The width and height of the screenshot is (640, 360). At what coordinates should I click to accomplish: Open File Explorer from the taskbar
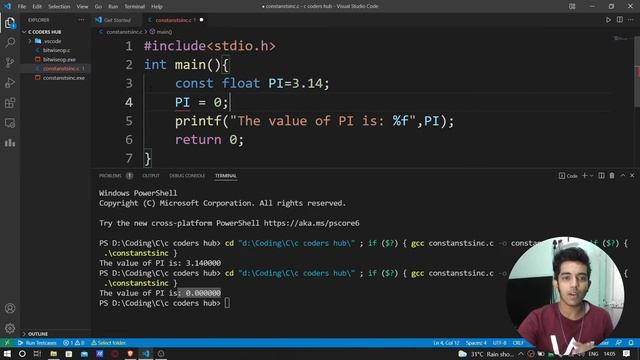point(53,354)
